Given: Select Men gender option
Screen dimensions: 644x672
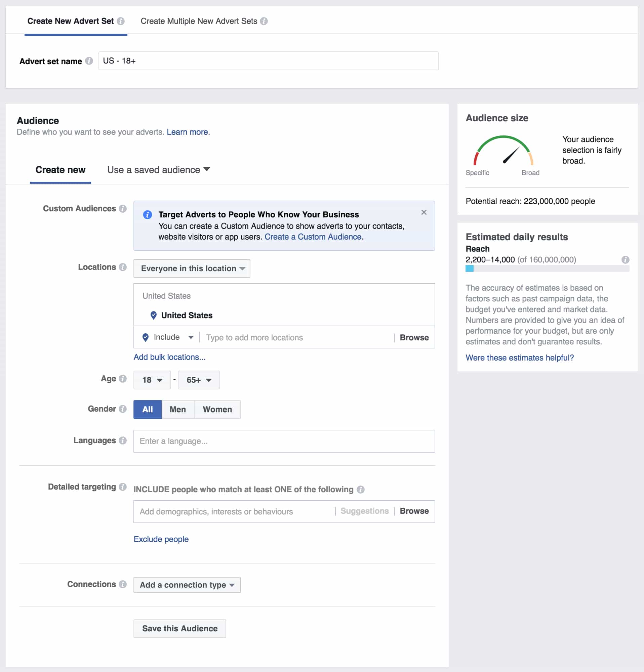Looking at the screenshot, I should click(177, 409).
